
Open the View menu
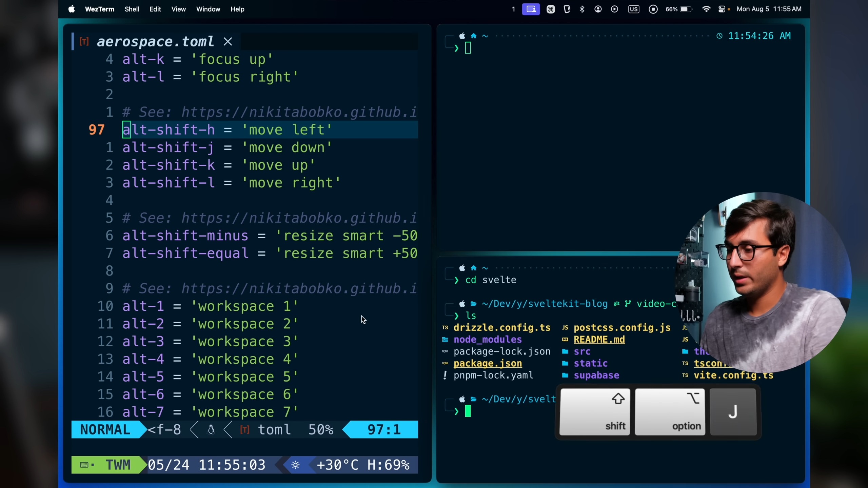tap(178, 9)
